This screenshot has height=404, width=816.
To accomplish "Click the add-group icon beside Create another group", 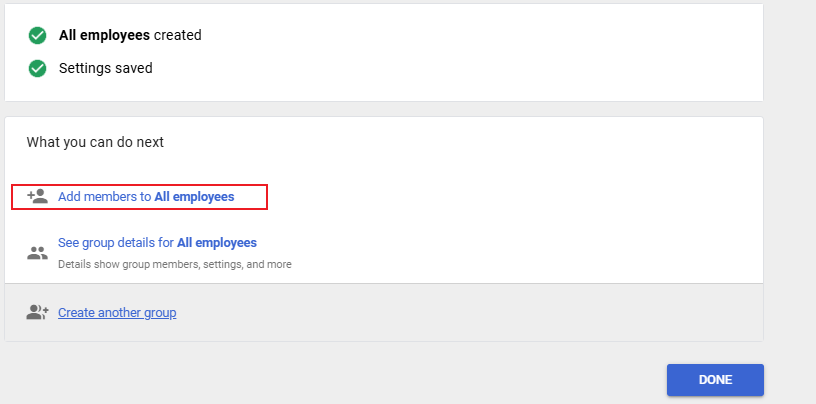I will (x=38, y=313).
